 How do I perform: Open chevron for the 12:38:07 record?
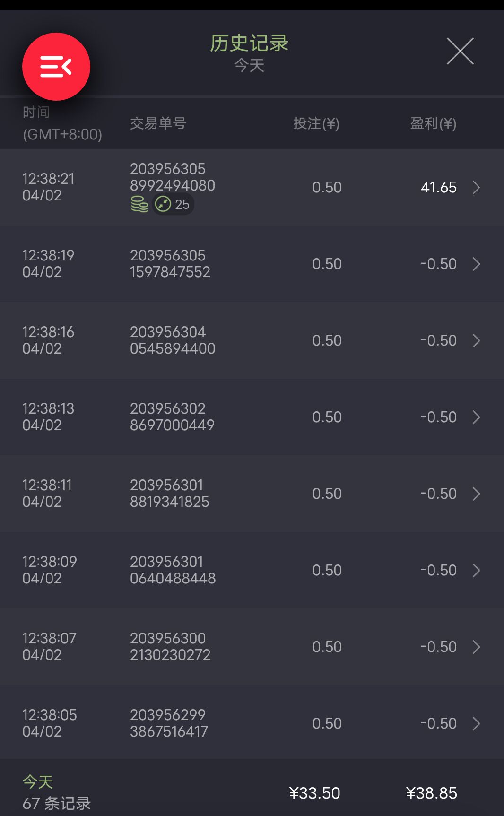(476, 647)
